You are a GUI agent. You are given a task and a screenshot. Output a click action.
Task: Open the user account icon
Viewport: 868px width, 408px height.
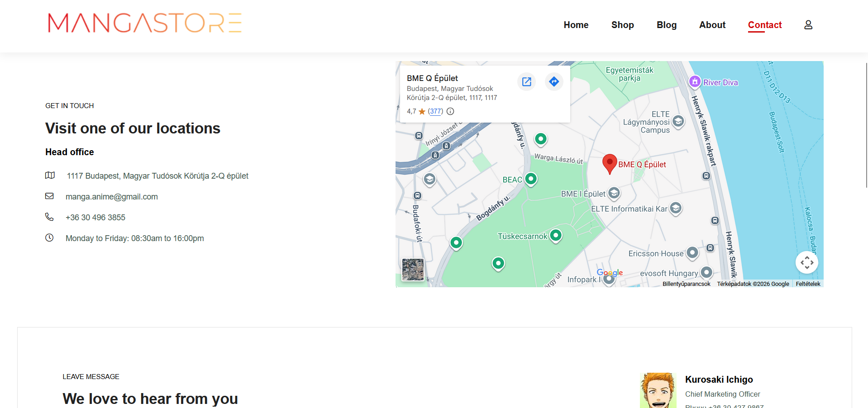[x=808, y=25]
